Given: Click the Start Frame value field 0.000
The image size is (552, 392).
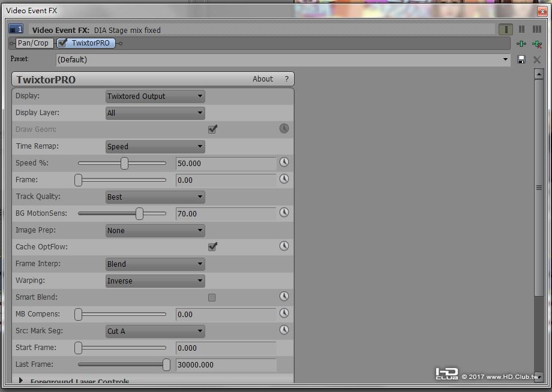Looking at the screenshot, I should (226, 348).
